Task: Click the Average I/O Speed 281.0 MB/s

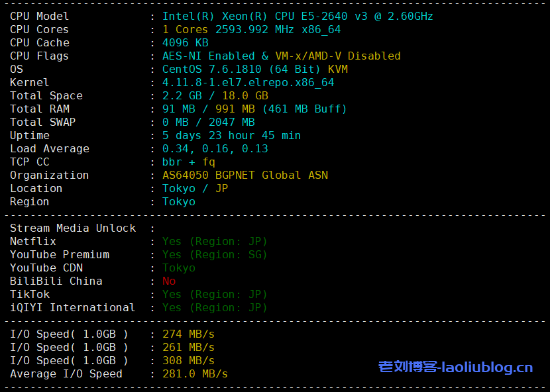Action: (x=195, y=373)
